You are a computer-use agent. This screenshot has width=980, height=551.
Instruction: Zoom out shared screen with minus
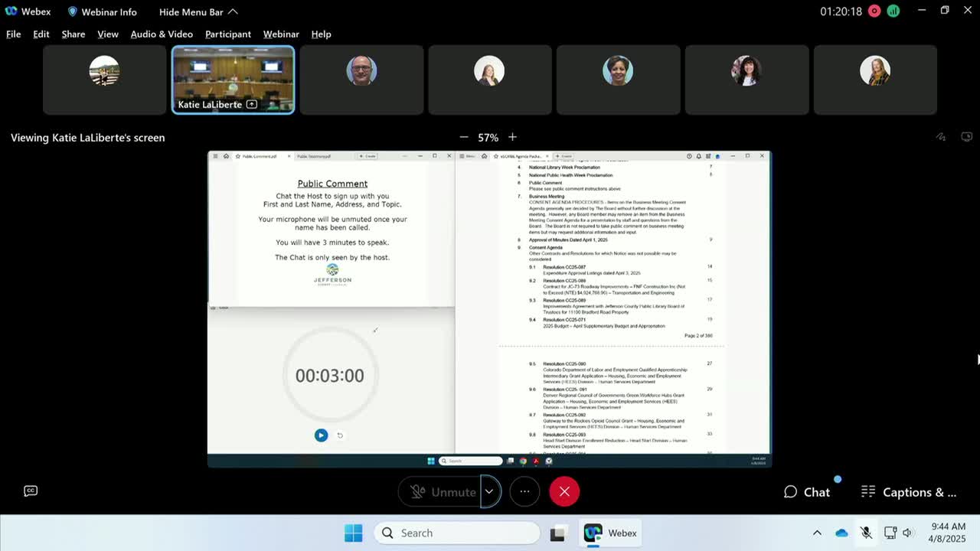464,137
